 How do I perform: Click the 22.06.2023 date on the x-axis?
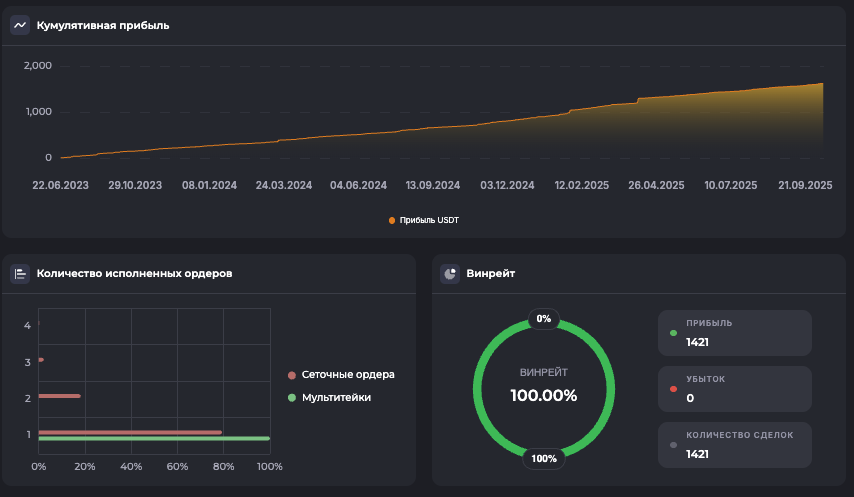tap(61, 185)
